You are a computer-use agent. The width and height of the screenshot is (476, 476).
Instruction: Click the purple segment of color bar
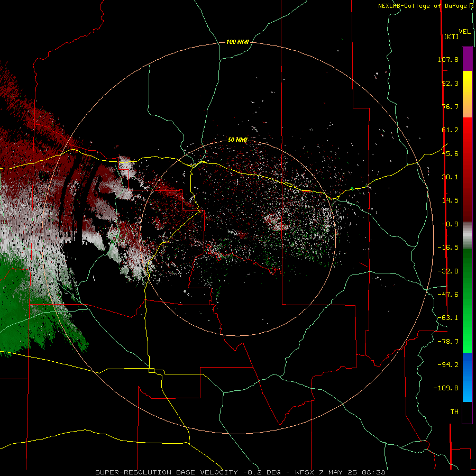pos(467,59)
